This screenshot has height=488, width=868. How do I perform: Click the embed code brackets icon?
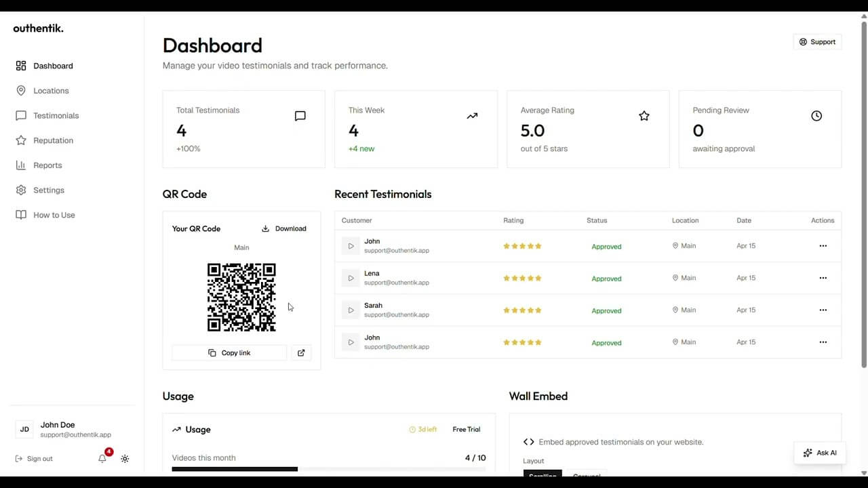(x=529, y=442)
